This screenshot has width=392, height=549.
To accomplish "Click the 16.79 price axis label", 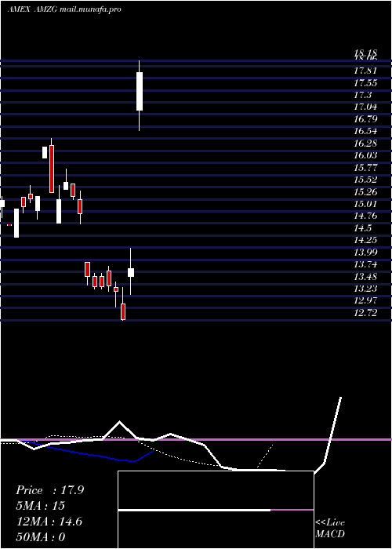I will click(365, 119).
